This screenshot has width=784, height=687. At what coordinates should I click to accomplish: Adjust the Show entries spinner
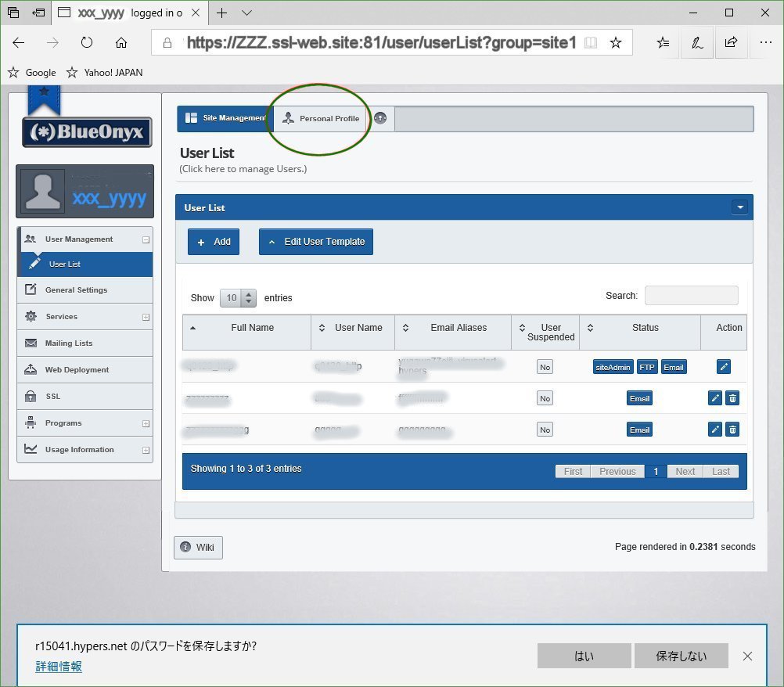[250, 297]
